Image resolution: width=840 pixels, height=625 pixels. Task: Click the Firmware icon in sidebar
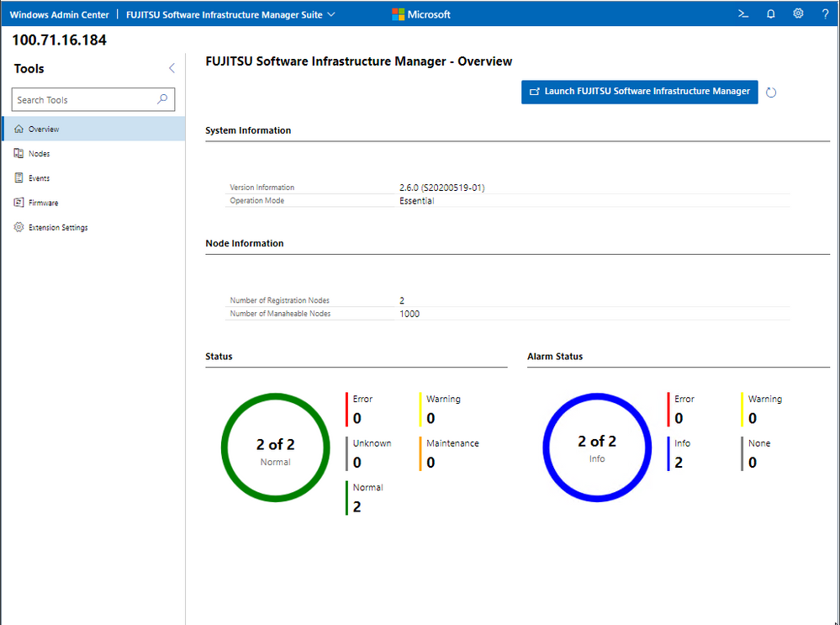click(19, 203)
